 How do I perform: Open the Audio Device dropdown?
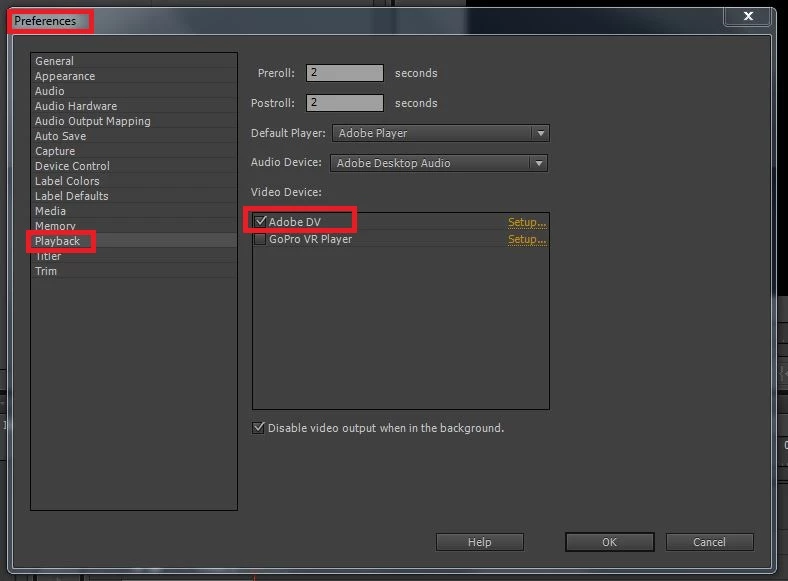(439, 163)
